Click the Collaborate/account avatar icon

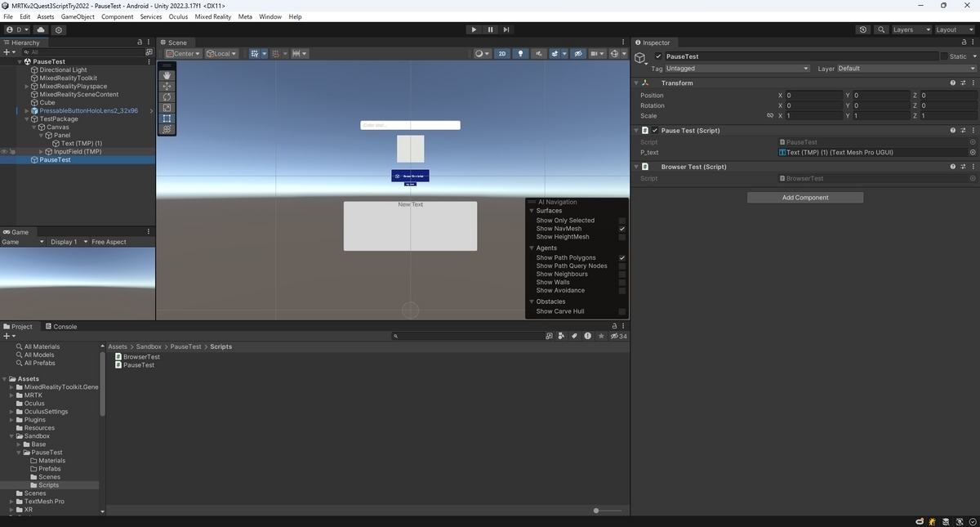[10, 29]
